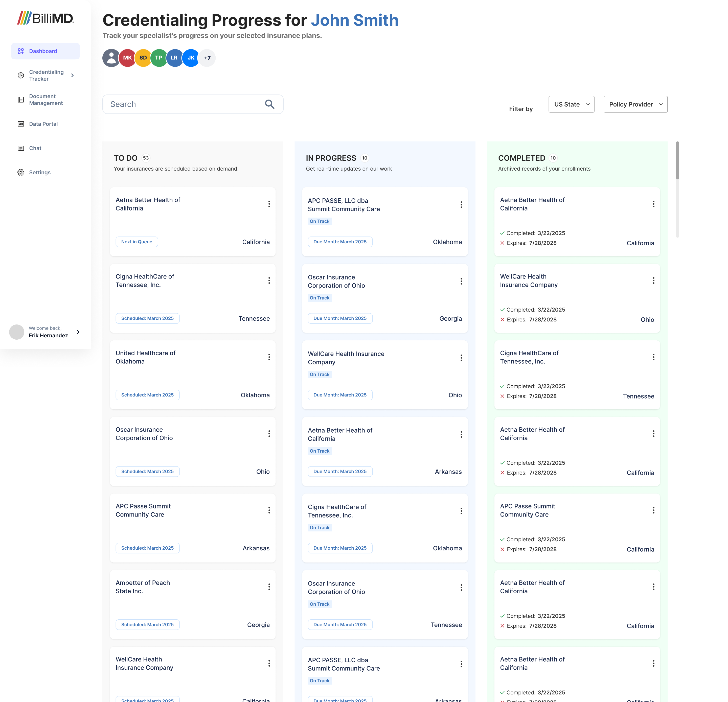Image resolution: width=728 pixels, height=702 pixels.
Task: Click Due Month badge on APC PASSE Oklahoma card
Action: pos(340,242)
